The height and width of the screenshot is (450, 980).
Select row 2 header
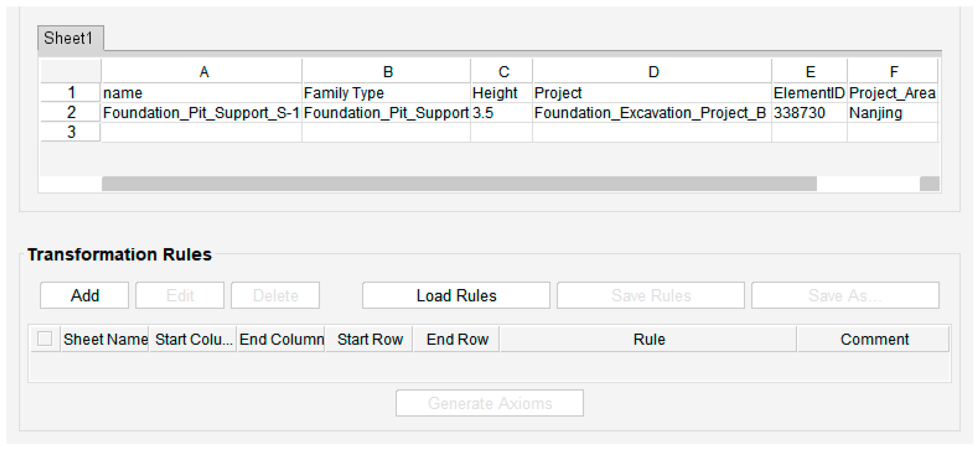[x=71, y=112]
